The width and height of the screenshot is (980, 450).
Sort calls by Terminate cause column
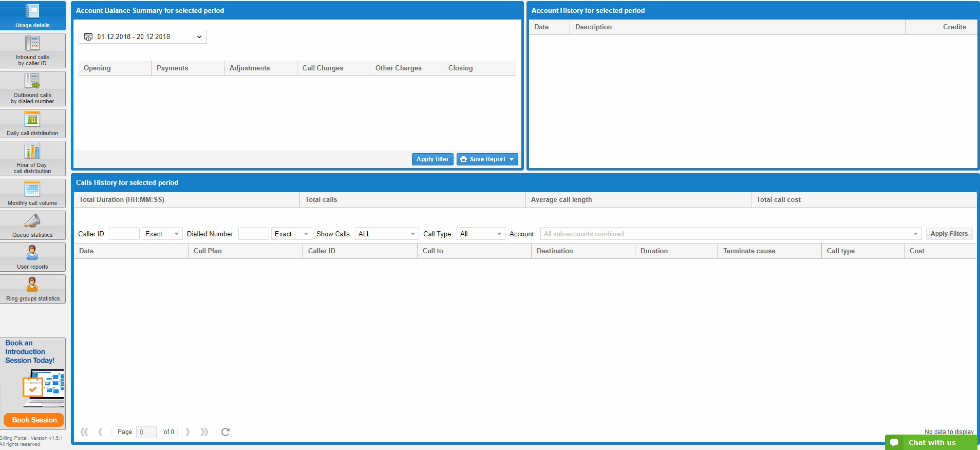pyautogui.click(x=770, y=251)
